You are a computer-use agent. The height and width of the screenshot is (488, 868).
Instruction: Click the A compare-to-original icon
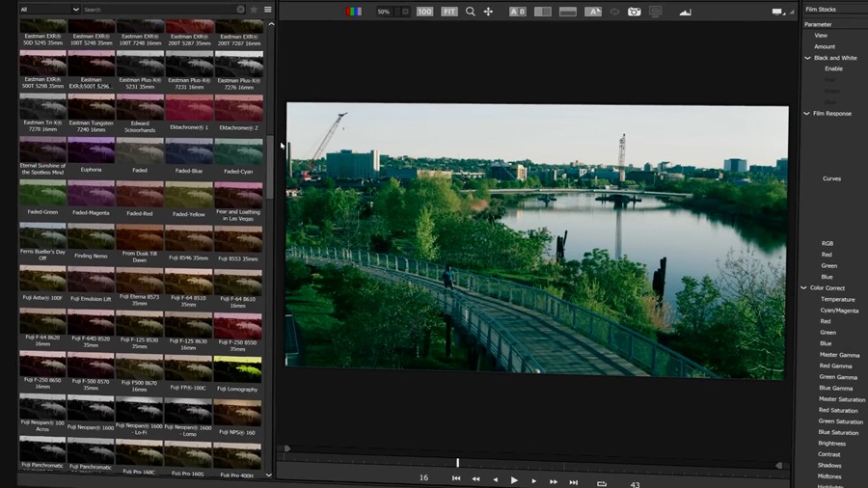(593, 12)
